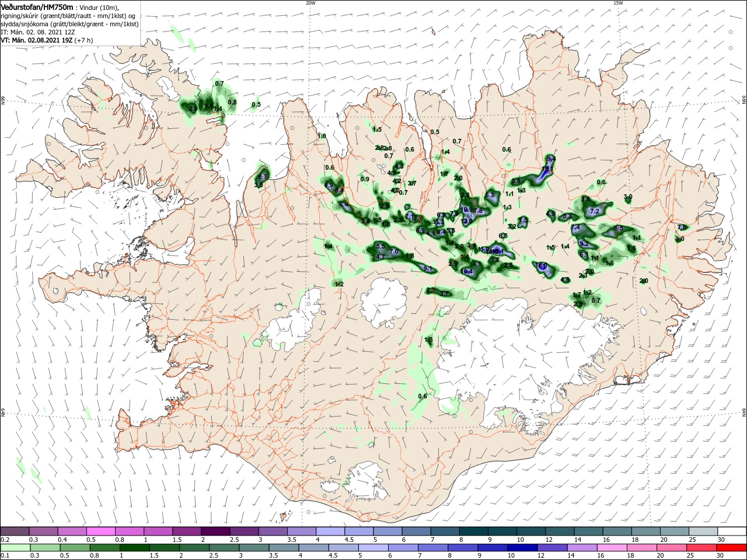Click the '(+7 h)' forecast offset text

pyautogui.click(x=83, y=40)
